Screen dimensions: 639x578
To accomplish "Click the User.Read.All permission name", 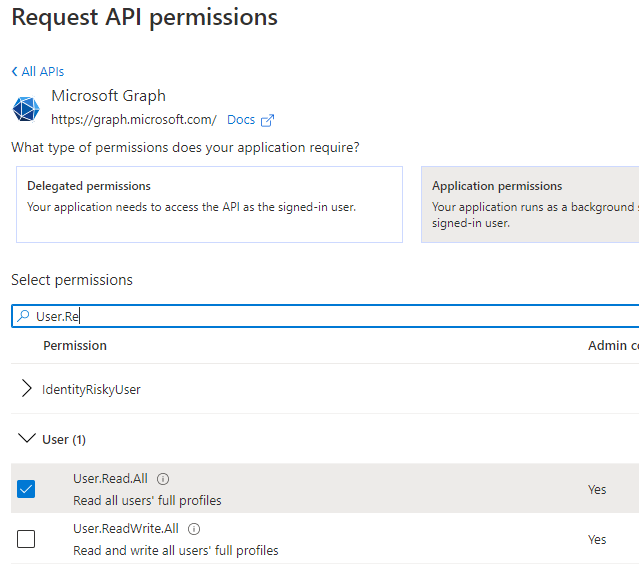I will click(x=110, y=479).
